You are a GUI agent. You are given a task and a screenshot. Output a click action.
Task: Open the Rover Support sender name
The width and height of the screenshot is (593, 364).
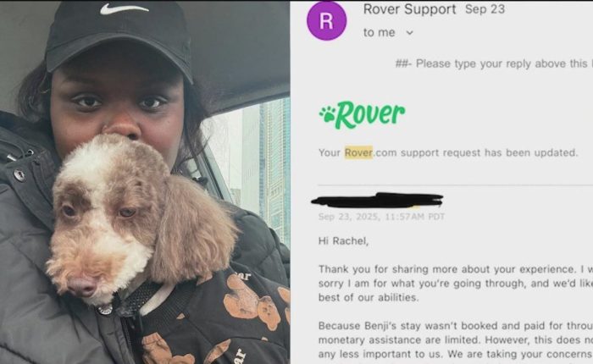[x=409, y=9]
